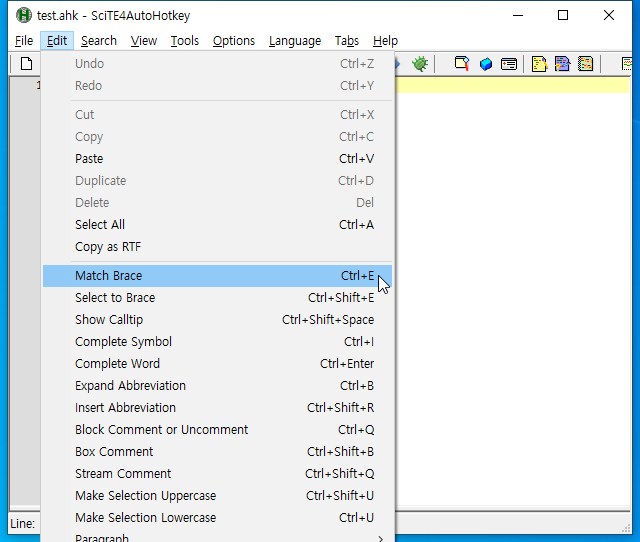Expand the Paragraph submenu arrow
The image size is (640, 542).
pyautogui.click(x=380, y=538)
